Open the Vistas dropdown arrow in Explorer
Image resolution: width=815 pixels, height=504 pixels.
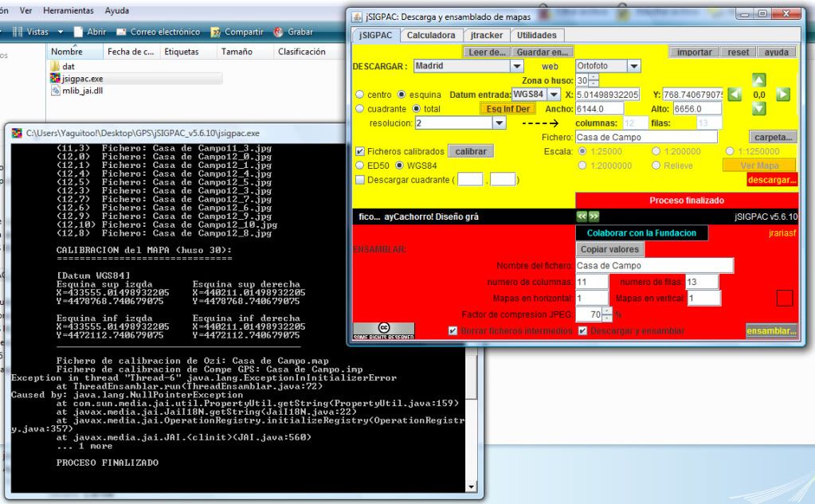(x=61, y=32)
